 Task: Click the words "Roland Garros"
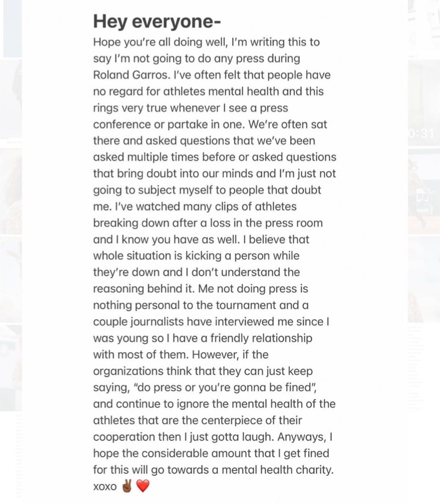click(x=131, y=75)
